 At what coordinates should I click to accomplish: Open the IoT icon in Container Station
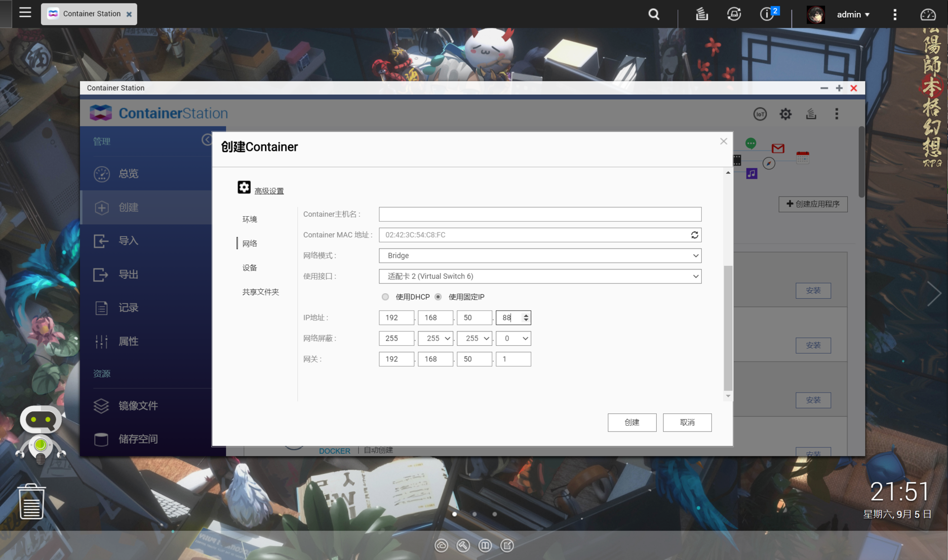tap(760, 114)
